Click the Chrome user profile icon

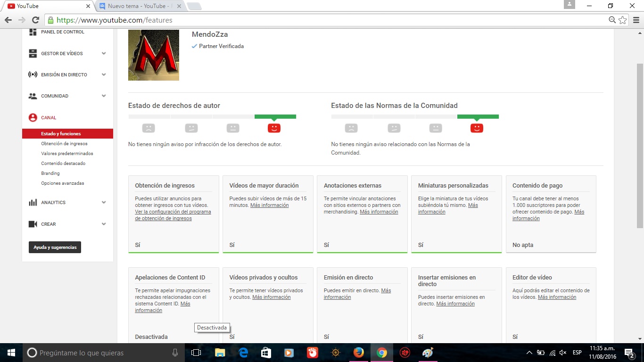pyautogui.click(x=570, y=5)
